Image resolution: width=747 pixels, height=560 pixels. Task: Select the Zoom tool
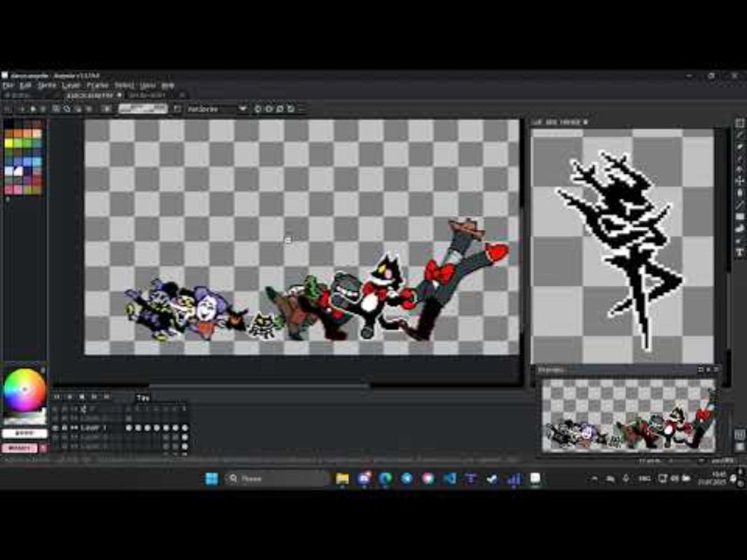pos(740,169)
